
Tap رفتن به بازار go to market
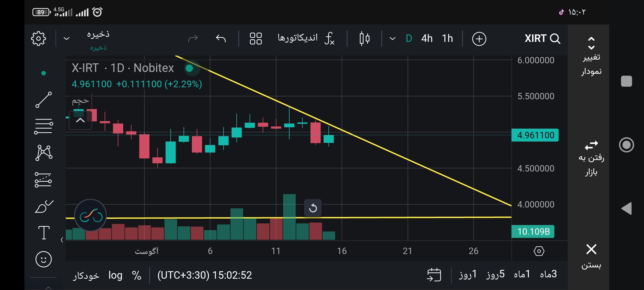(591, 158)
